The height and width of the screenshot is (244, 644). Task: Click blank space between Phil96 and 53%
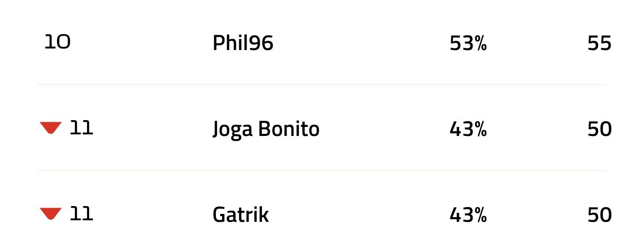[362, 43]
